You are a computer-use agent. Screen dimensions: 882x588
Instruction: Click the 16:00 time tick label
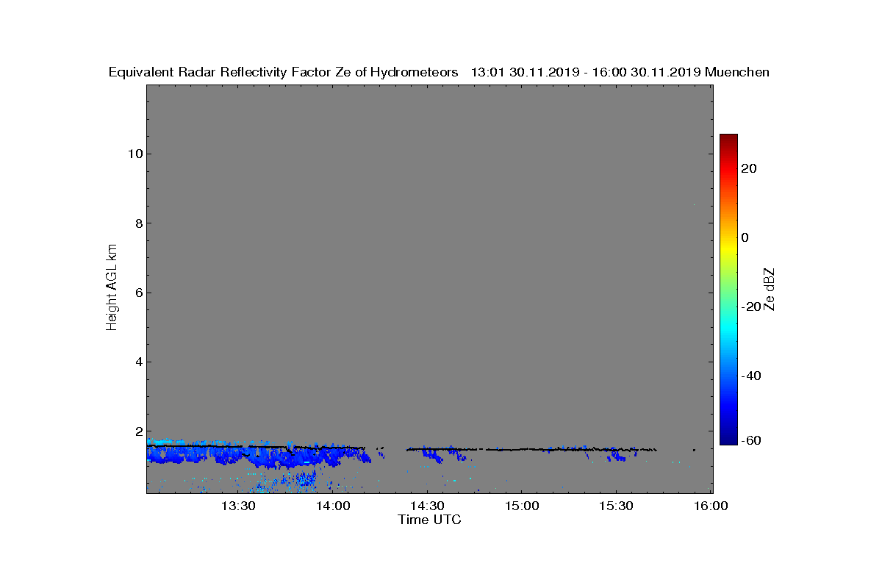[711, 506]
